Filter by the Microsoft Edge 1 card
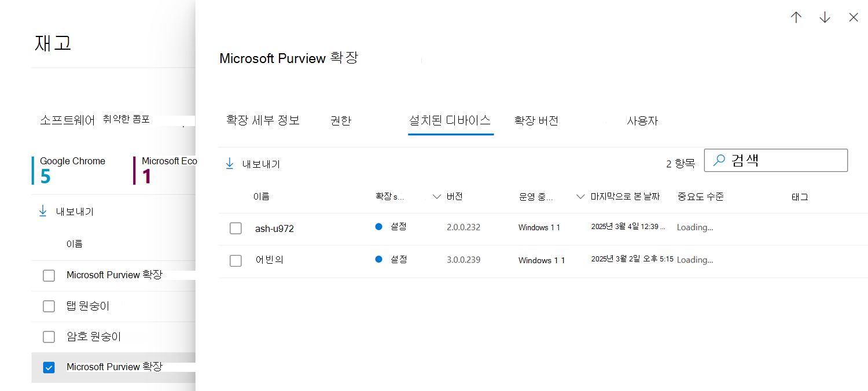The image size is (868, 391). click(x=165, y=171)
